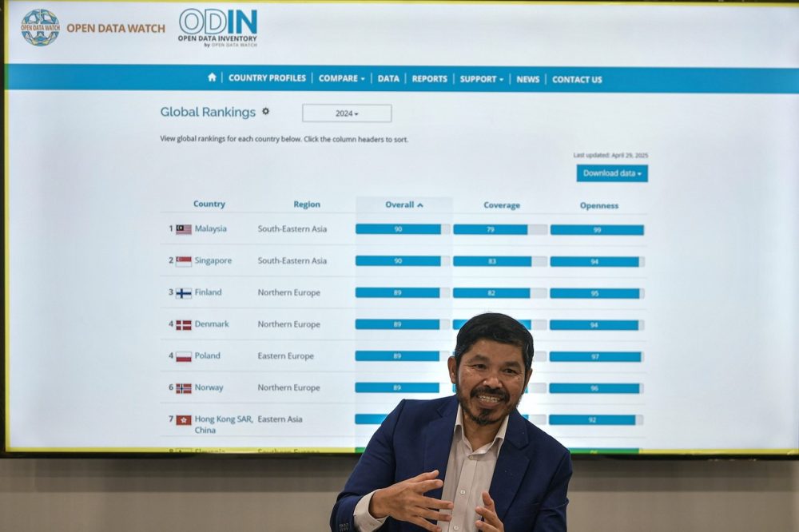Click Finland's Coverage score bar of 82
Screen dimensions: 799x532
(x=500, y=293)
